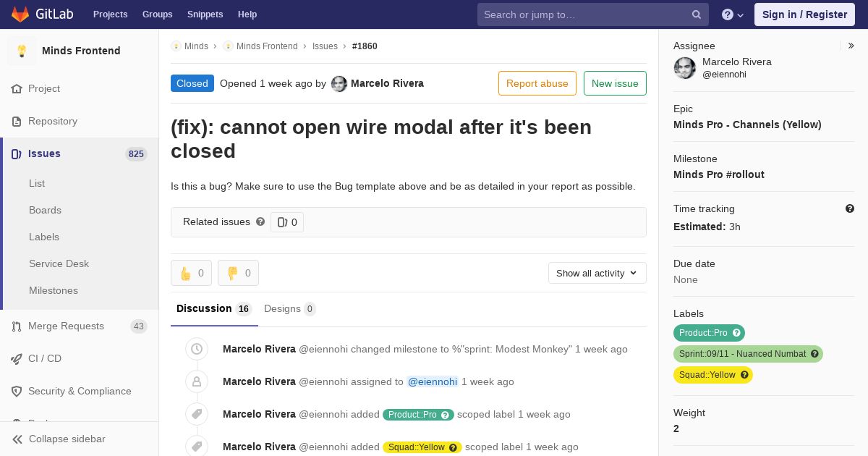Click the Collapse sidebar double-chevron icon
This screenshot has height=456, width=868.
(17, 439)
